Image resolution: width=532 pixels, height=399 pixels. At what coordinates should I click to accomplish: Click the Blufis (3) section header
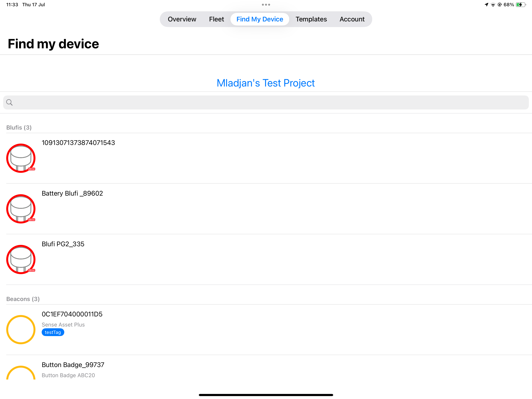(x=19, y=128)
